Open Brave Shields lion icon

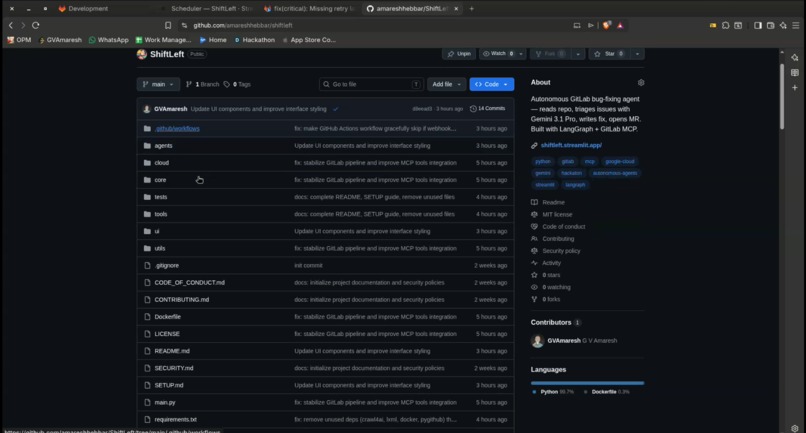(607, 25)
